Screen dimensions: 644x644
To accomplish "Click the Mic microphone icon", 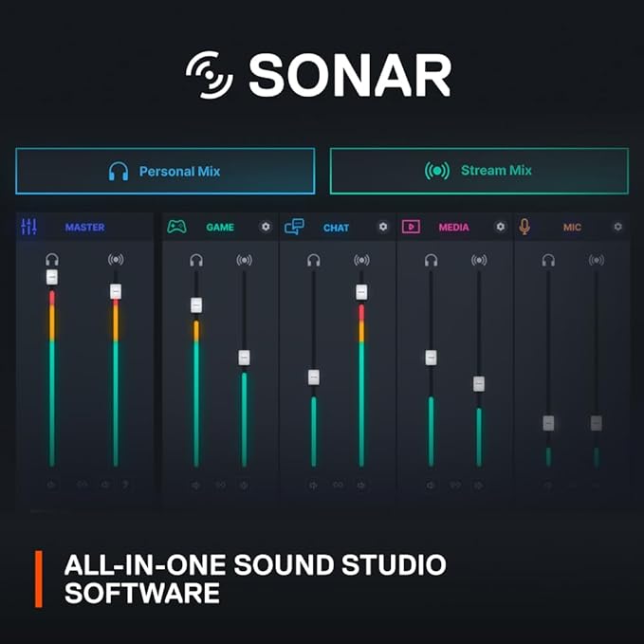I will pyautogui.click(x=524, y=227).
